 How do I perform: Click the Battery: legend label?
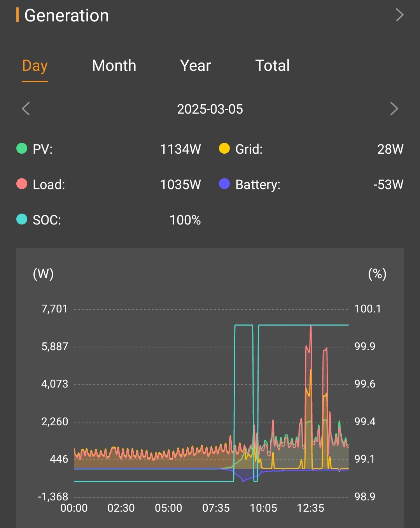point(258,185)
